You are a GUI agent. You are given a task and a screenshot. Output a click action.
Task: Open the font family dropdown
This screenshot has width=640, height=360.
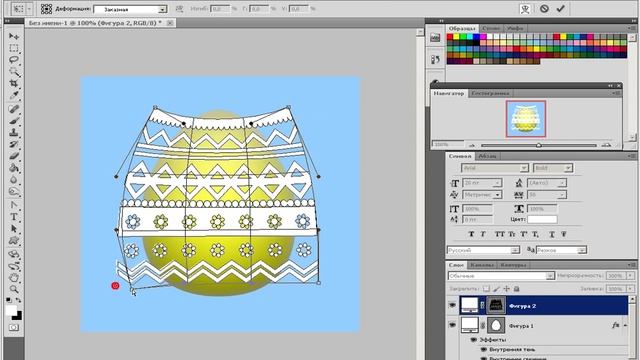524,168
